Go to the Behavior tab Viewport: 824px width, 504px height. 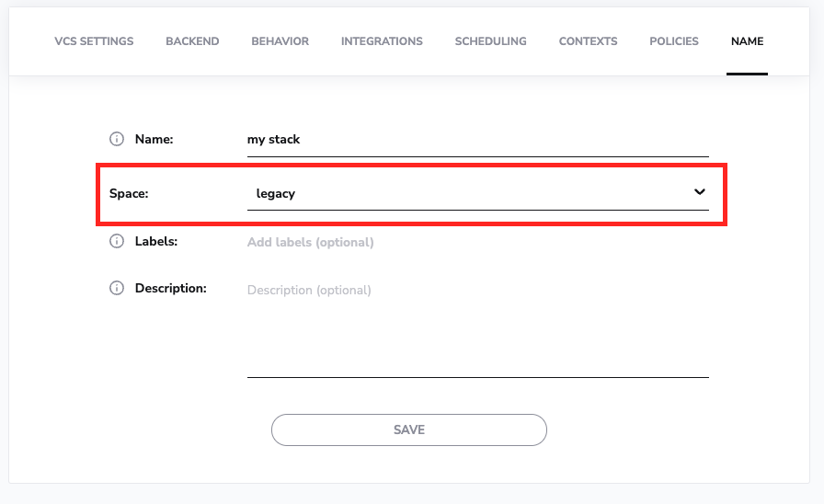(x=280, y=41)
